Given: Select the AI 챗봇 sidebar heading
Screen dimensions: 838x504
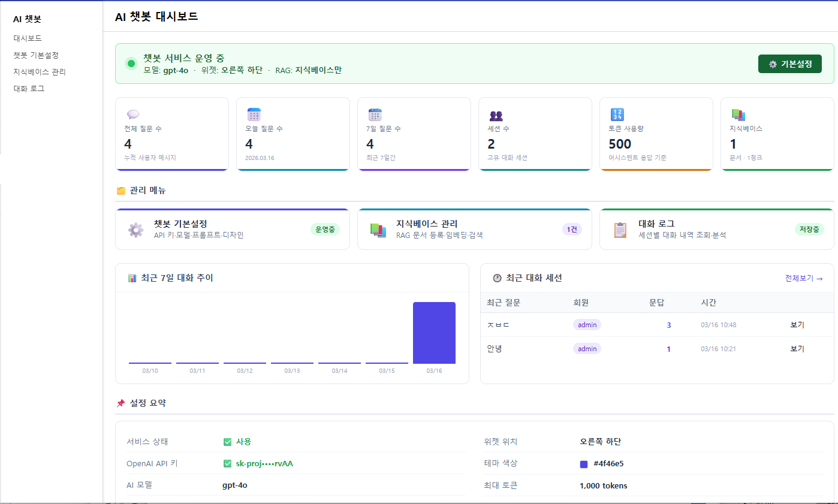Looking at the screenshot, I should 27,19.
